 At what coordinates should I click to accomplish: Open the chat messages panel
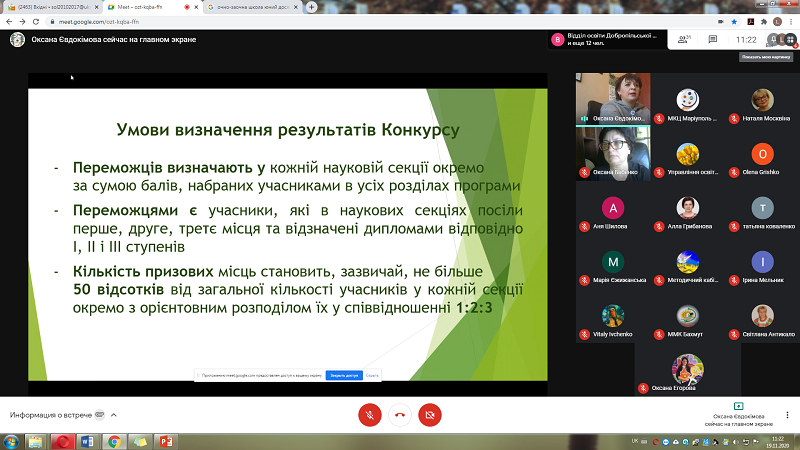714,40
